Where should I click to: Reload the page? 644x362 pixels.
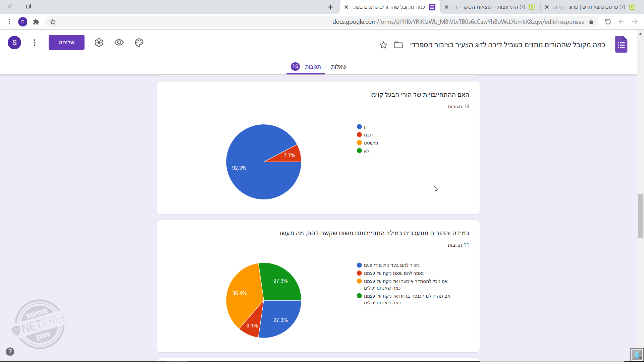pos(608,22)
